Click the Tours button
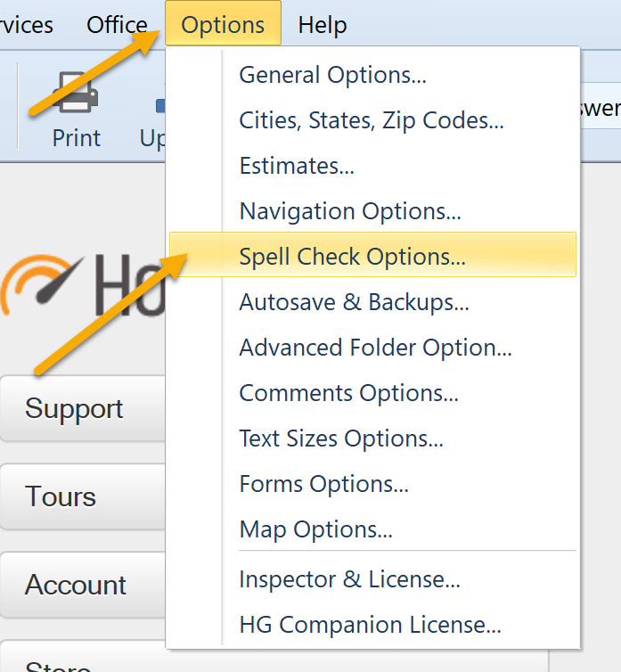This screenshot has height=672, width=621. pos(82,496)
